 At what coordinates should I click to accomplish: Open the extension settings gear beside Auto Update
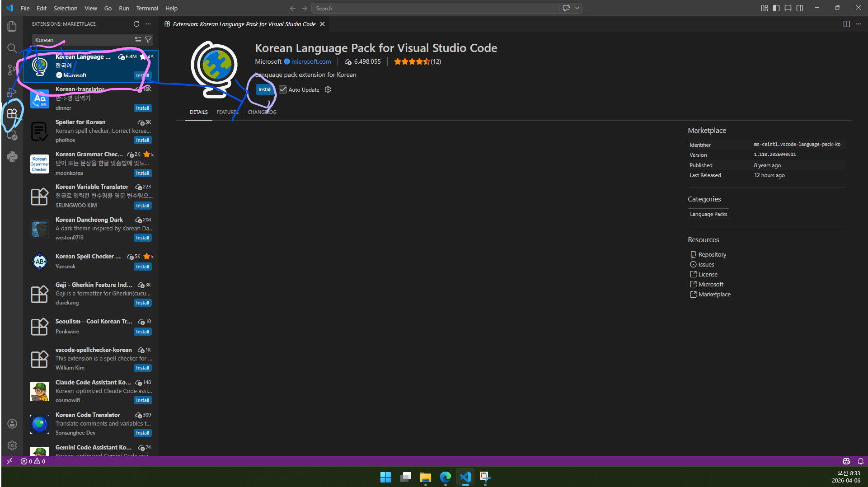(328, 89)
